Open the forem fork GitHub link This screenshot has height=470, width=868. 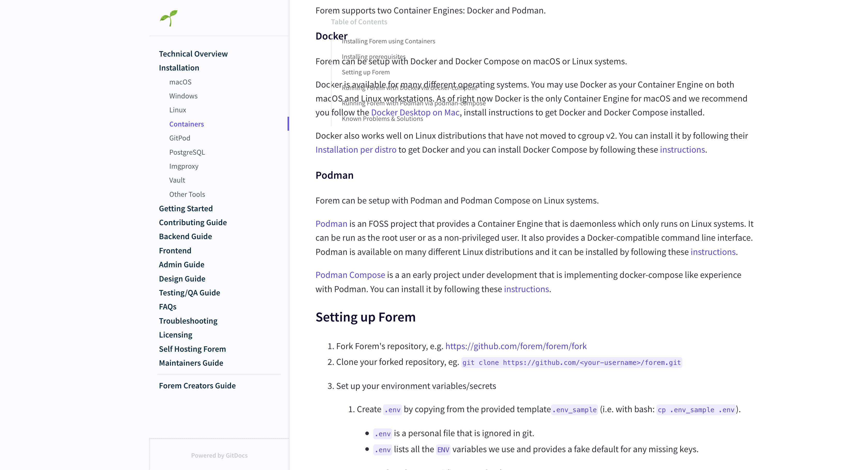pyautogui.click(x=516, y=346)
